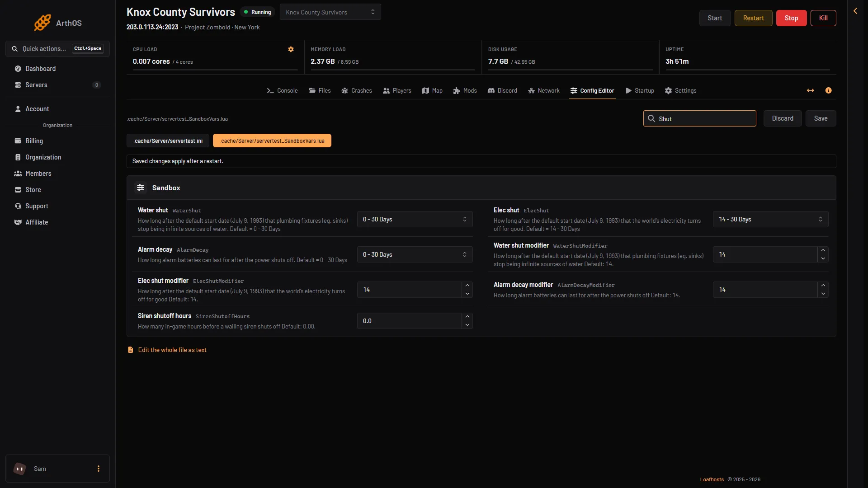Click the red Stop button
This screenshot has width=868, height=488.
pos(792,18)
